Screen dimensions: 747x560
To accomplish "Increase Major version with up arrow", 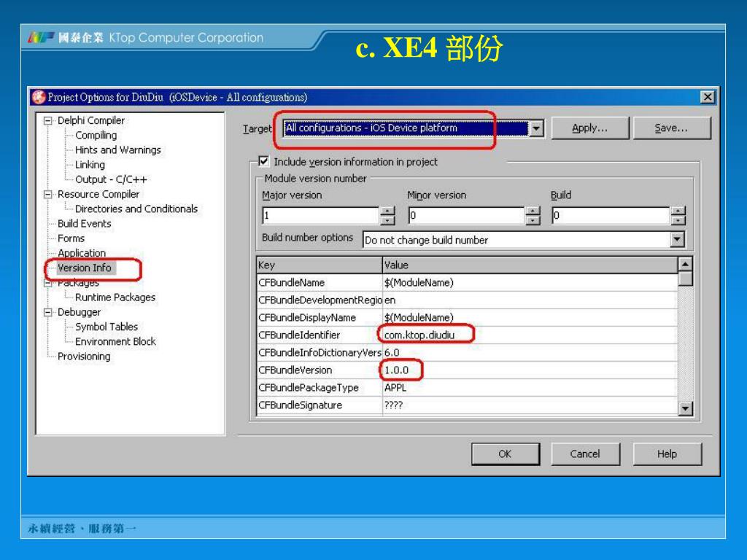I will click(x=388, y=211).
